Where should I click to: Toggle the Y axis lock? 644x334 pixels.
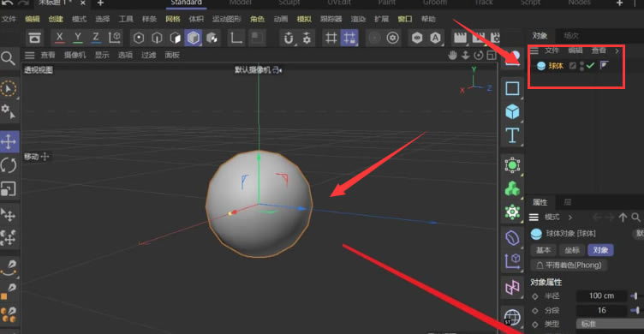(x=78, y=38)
